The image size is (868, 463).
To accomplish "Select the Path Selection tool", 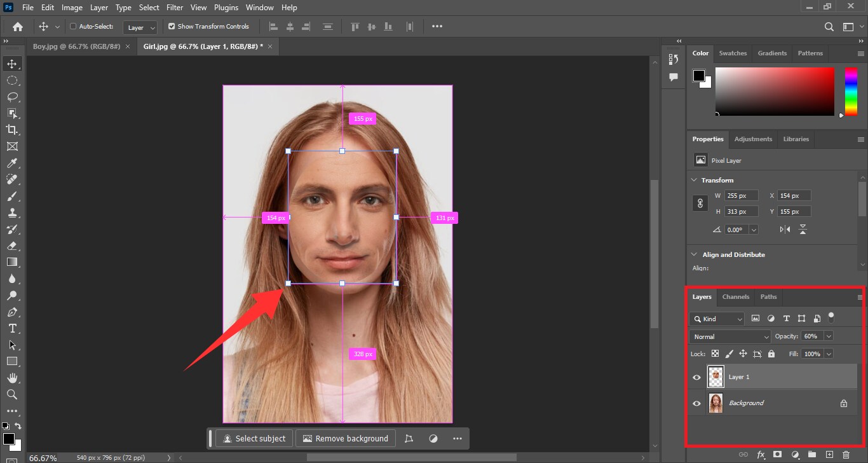I will [12, 345].
